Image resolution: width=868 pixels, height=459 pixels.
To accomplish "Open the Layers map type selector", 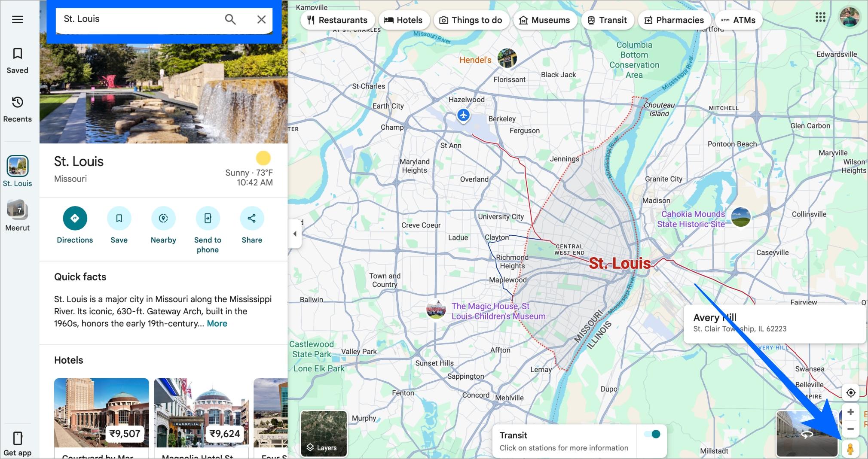I will 324,434.
